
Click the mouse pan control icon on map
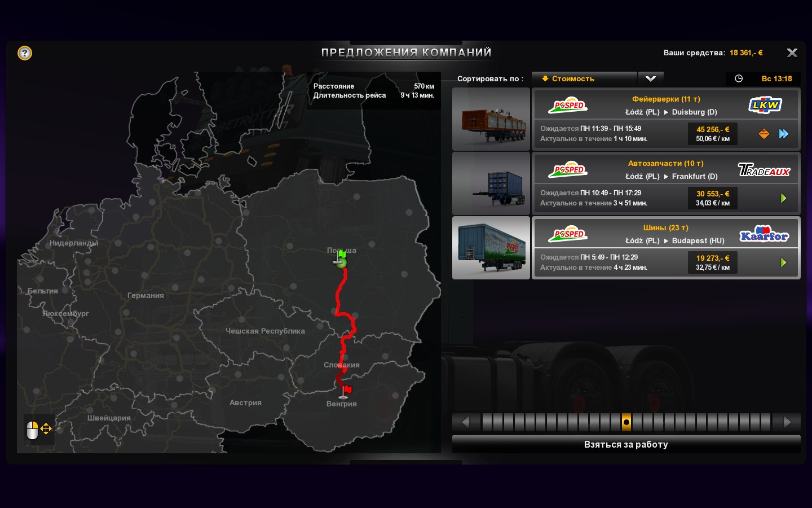pos(39,430)
